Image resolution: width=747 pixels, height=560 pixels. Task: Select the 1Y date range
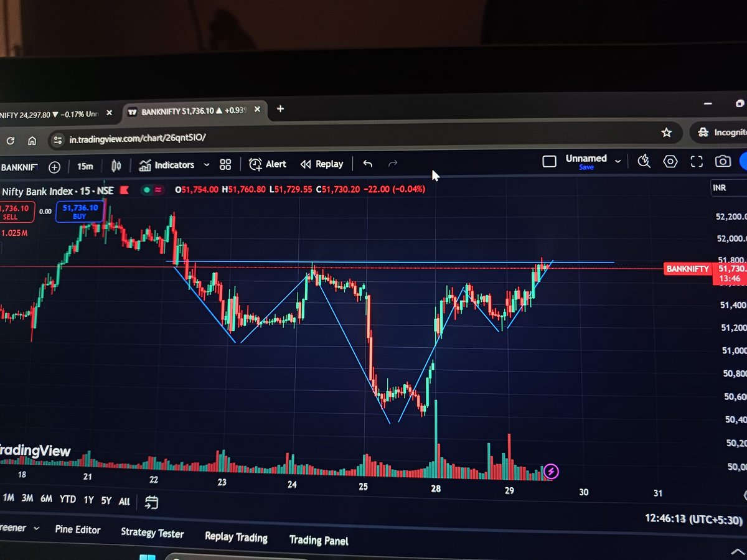(x=88, y=500)
